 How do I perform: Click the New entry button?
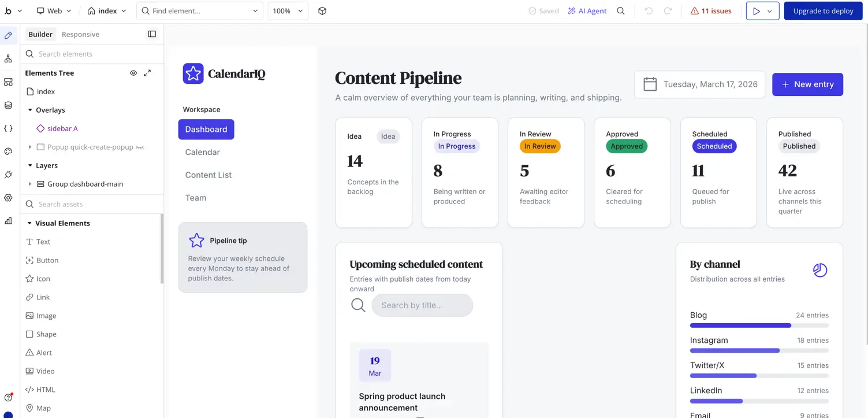(807, 84)
